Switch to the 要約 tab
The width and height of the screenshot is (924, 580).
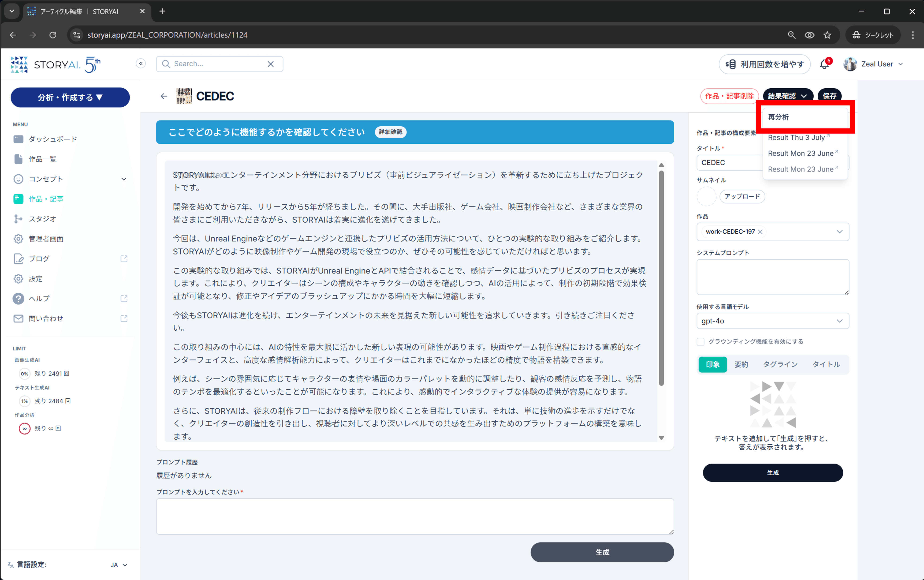(741, 364)
